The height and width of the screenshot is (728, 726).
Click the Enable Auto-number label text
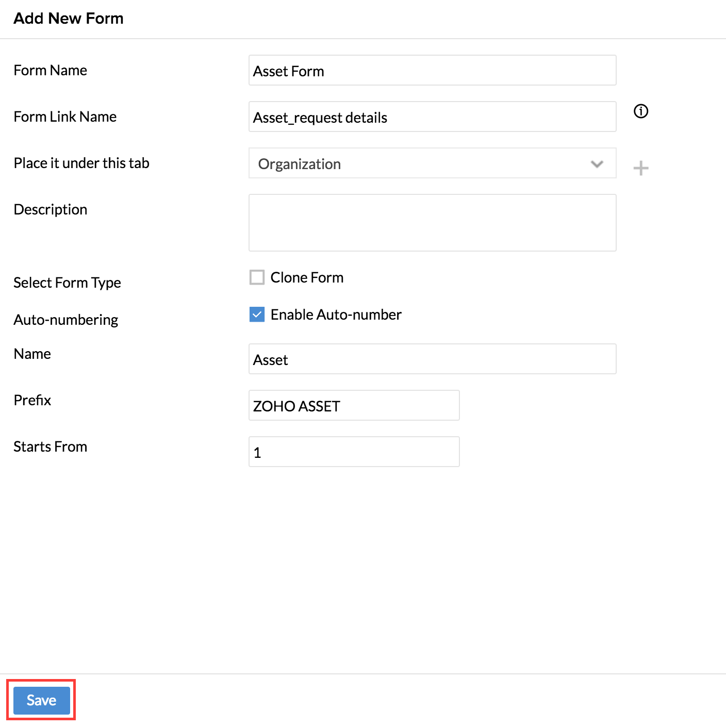coord(336,315)
